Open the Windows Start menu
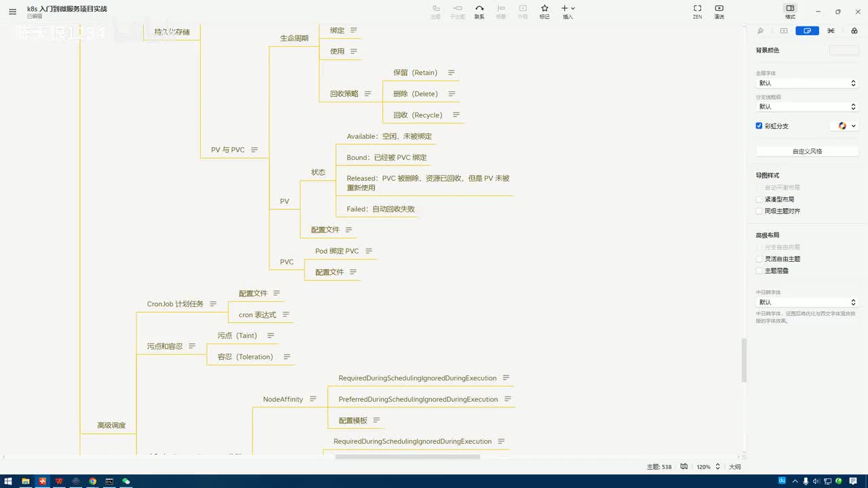The height and width of the screenshot is (488, 868). (8, 481)
